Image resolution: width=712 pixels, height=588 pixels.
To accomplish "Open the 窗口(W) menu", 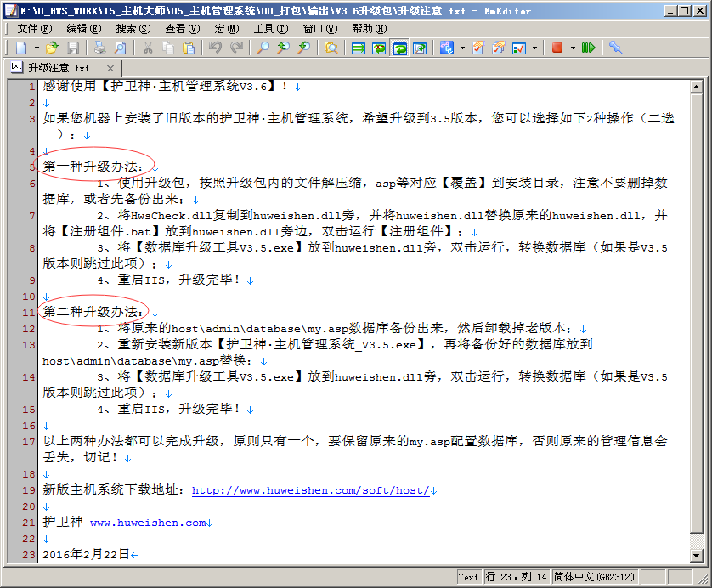I will [320, 29].
